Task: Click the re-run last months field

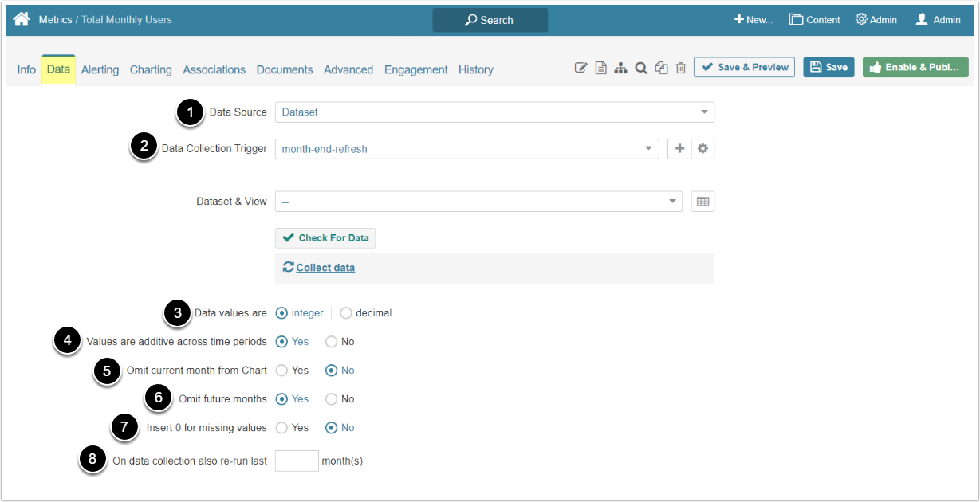Action: 297,461
